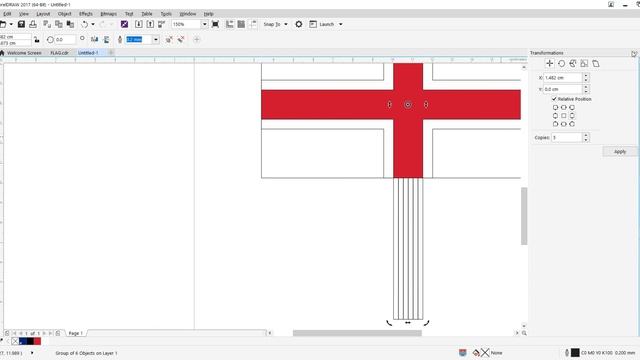Open the Object menu
The width and height of the screenshot is (640, 360).
click(x=64, y=14)
